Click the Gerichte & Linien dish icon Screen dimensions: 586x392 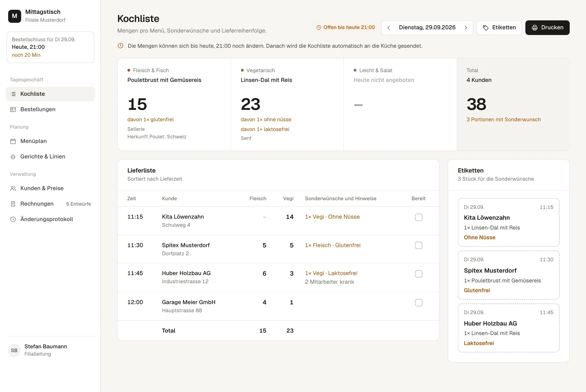(x=13, y=157)
